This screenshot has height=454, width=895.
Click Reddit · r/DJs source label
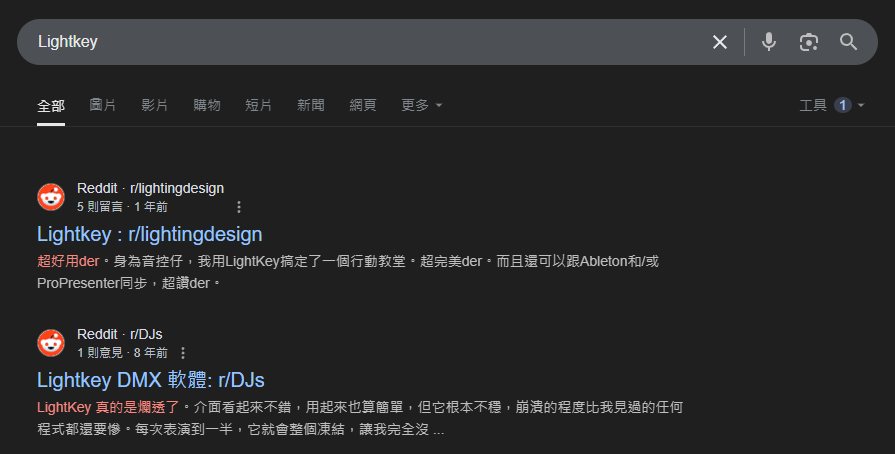point(119,334)
